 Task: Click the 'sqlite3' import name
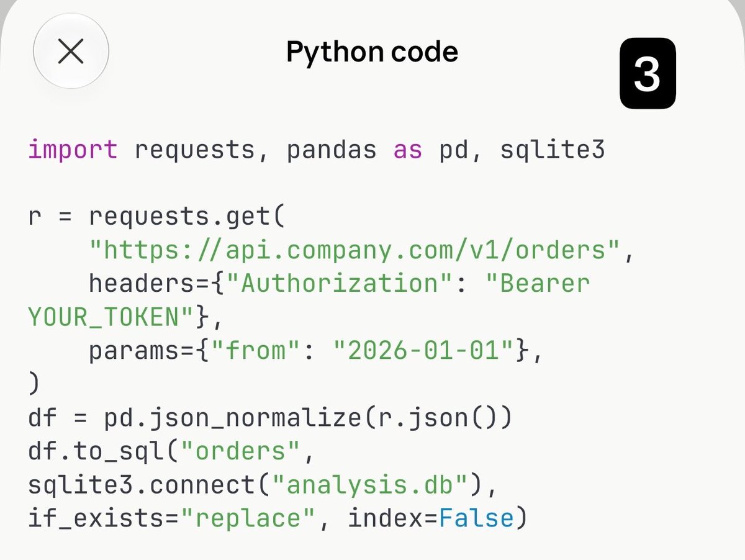tap(552, 151)
